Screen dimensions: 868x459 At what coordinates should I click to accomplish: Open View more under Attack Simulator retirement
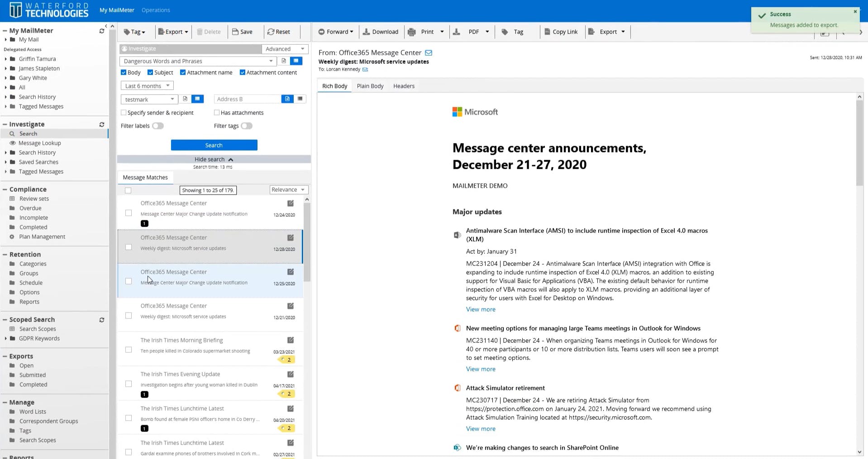click(481, 429)
